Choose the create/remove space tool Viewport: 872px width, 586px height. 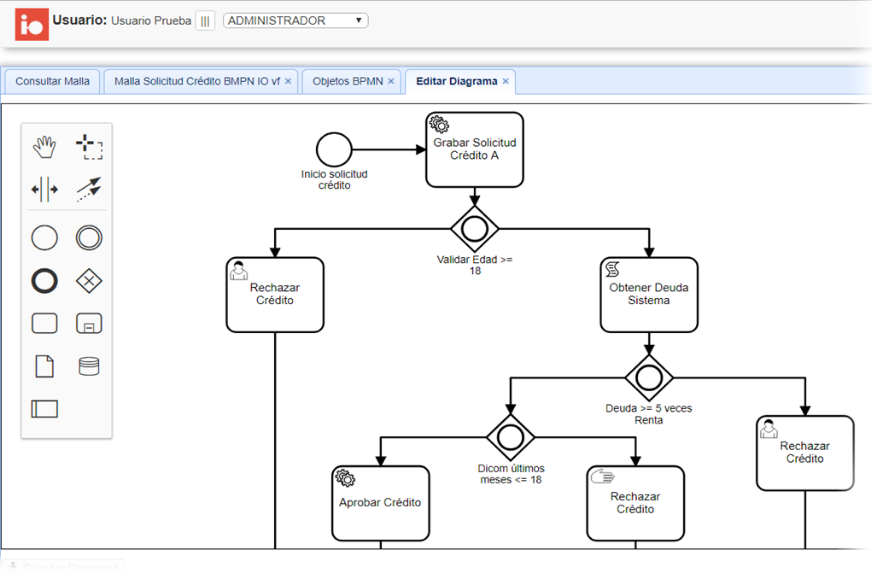point(45,189)
